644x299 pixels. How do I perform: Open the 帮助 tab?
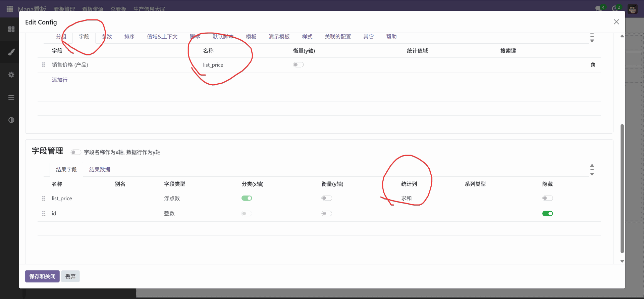(391, 37)
